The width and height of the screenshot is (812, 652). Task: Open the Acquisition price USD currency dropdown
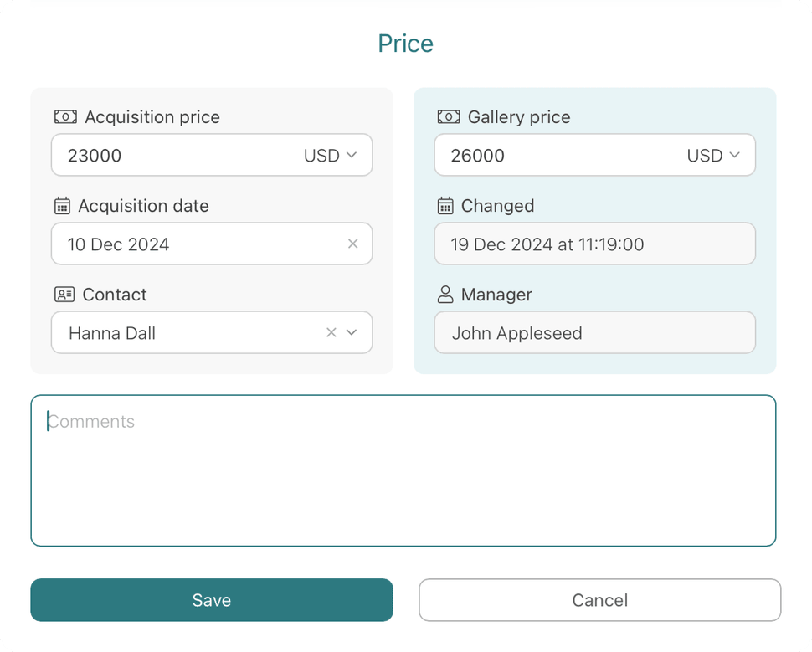pos(331,156)
